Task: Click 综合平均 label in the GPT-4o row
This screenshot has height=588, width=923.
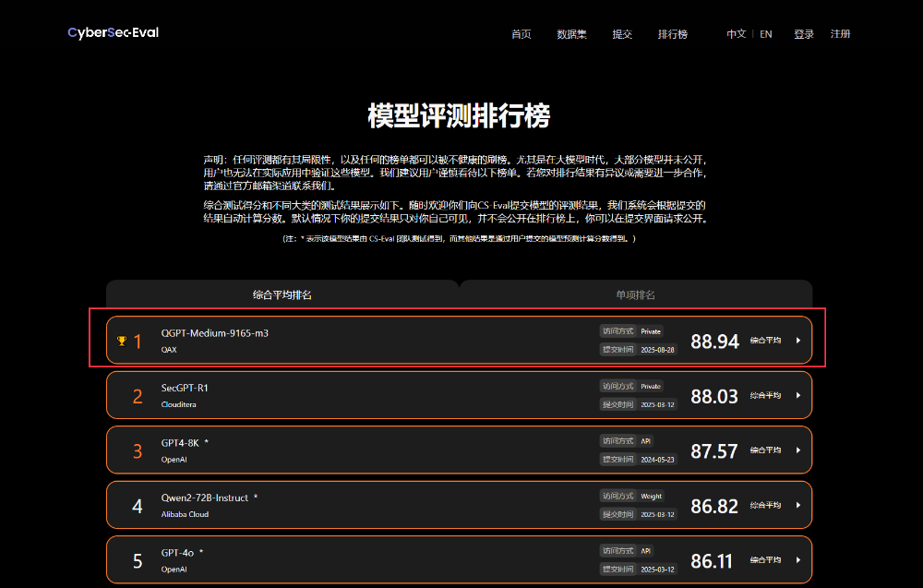Action: pyautogui.click(x=765, y=559)
